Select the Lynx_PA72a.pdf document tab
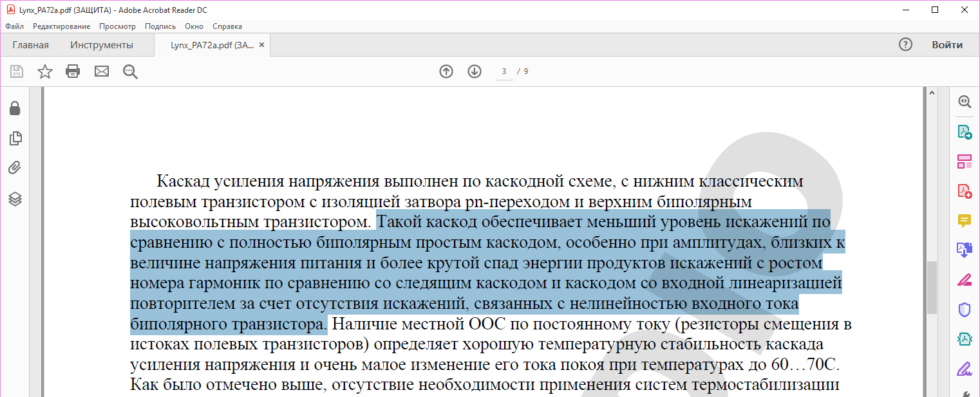 click(212, 45)
